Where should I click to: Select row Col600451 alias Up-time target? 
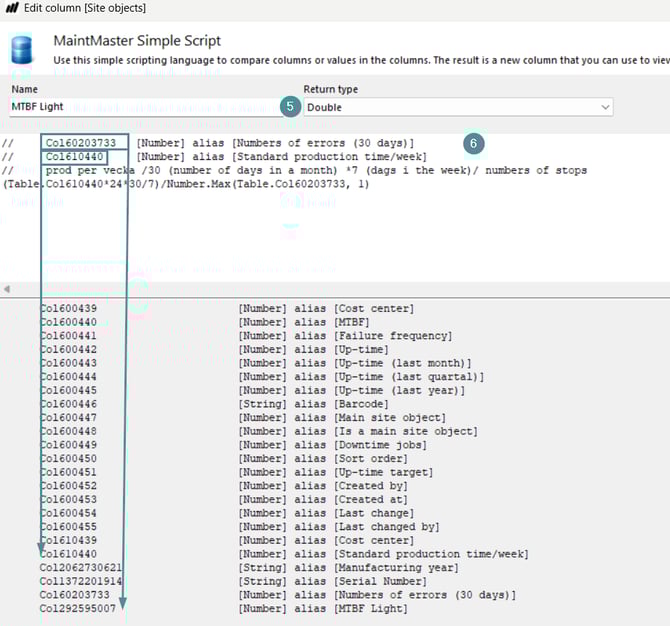click(236, 473)
